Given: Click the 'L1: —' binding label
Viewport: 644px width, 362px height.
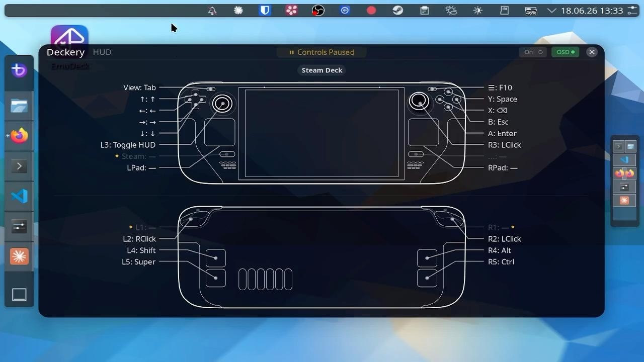Looking at the screenshot, I should point(145,227).
